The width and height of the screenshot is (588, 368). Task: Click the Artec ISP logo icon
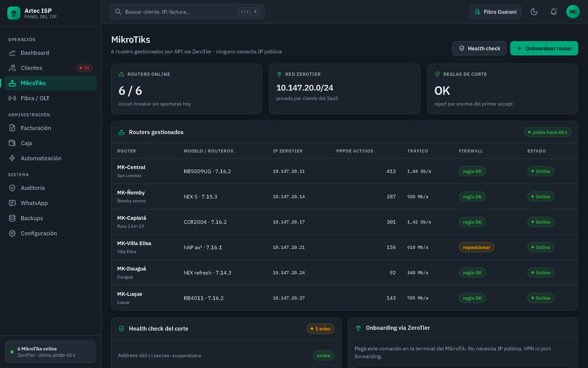point(14,13)
